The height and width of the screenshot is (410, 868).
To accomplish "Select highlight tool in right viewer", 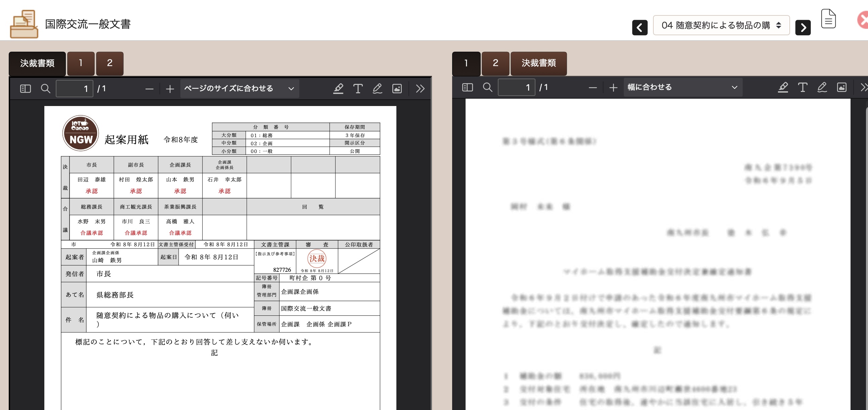I will (783, 87).
